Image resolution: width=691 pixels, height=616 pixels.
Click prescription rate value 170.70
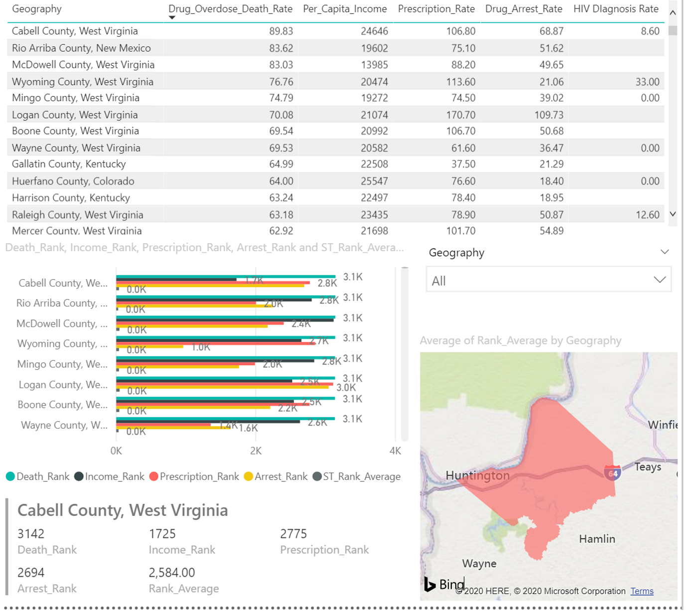pos(461,115)
